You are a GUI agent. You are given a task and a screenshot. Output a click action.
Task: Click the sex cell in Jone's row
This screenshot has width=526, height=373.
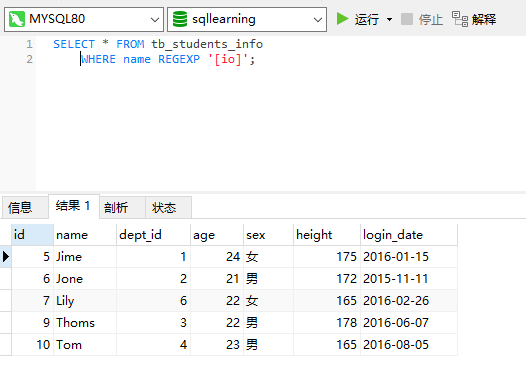pos(268,279)
